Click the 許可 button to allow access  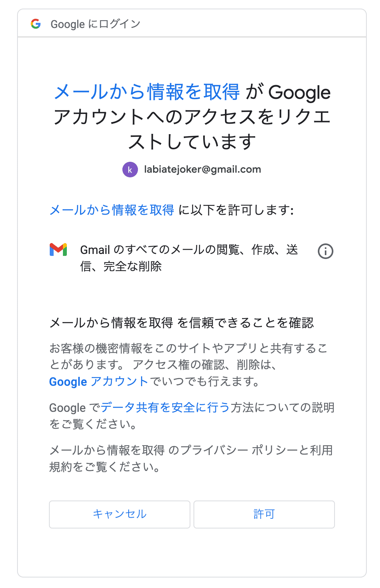[264, 514]
